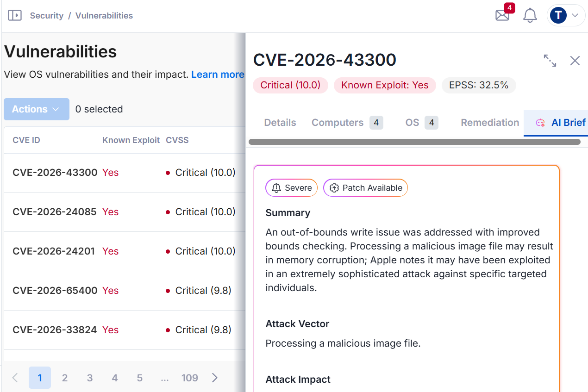
Task: Open the CVE-2026-43300 row
Action: 125,173
